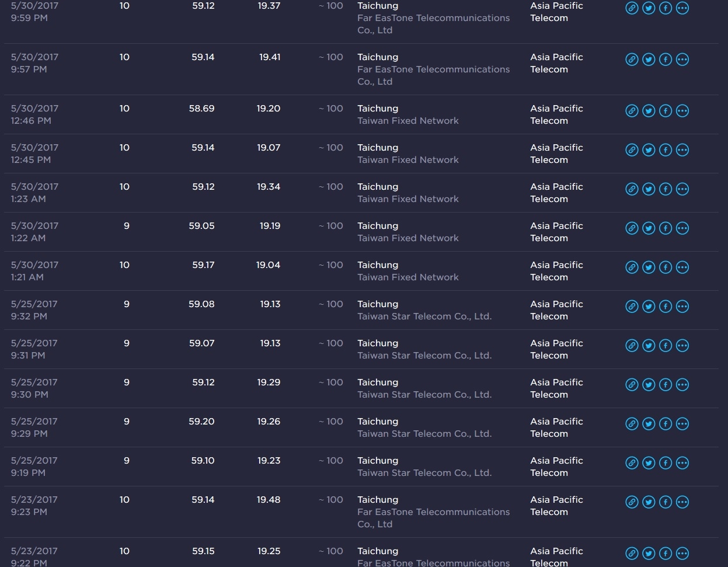Post 5/30/2017 1:21 AM result to Facebook
728x567 pixels.
coord(666,267)
